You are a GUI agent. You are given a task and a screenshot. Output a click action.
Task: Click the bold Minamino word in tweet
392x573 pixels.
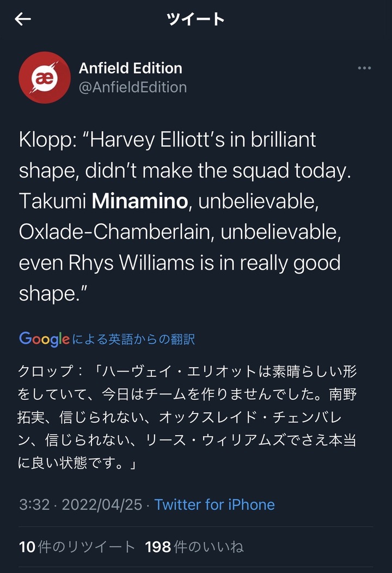click(140, 202)
